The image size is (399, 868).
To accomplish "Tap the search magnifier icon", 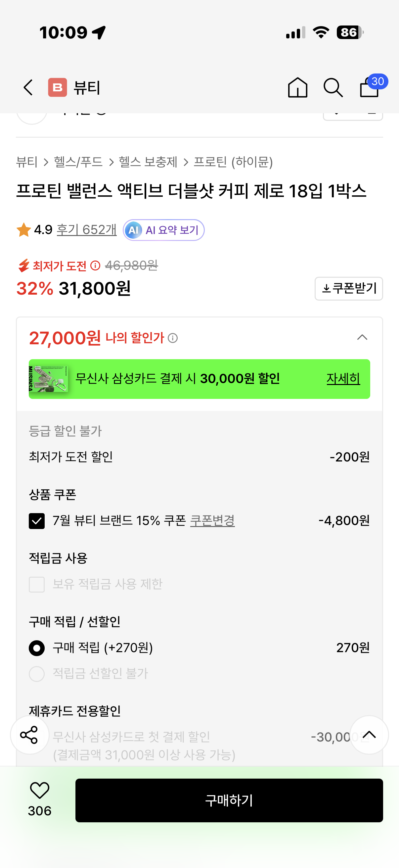I will tap(333, 88).
